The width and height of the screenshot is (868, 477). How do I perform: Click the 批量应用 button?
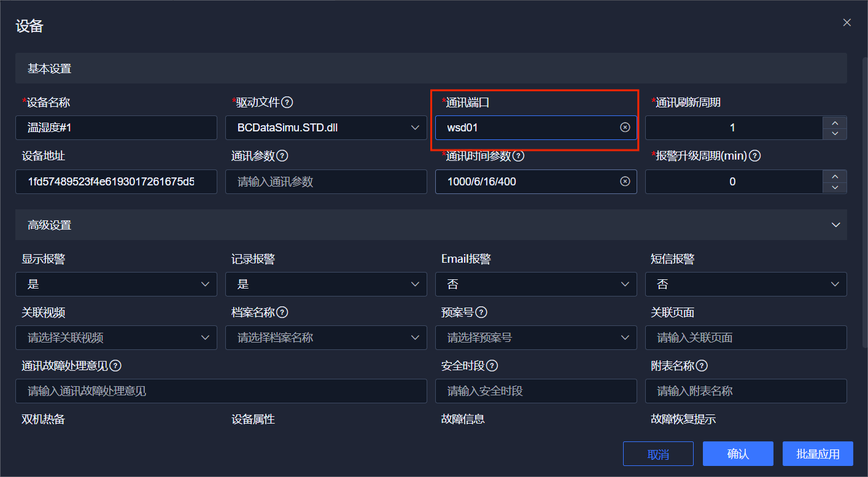[818, 454]
